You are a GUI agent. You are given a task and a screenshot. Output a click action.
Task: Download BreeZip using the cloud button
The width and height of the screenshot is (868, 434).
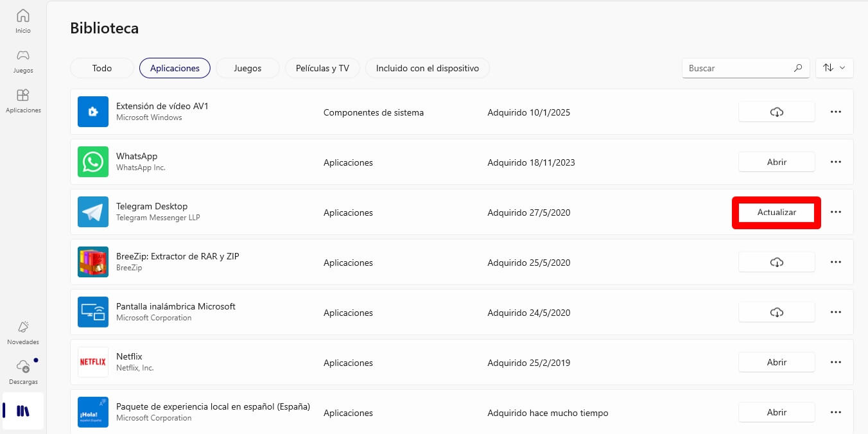[x=777, y=262]
